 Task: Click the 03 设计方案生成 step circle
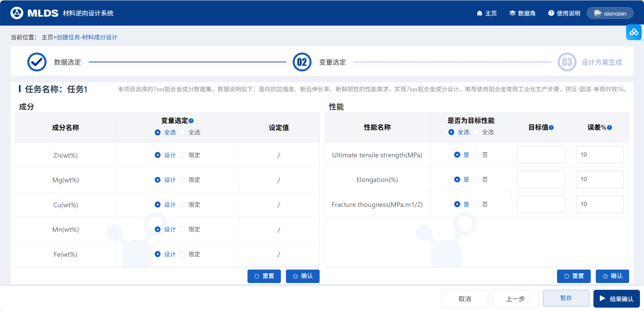(567, 62)
